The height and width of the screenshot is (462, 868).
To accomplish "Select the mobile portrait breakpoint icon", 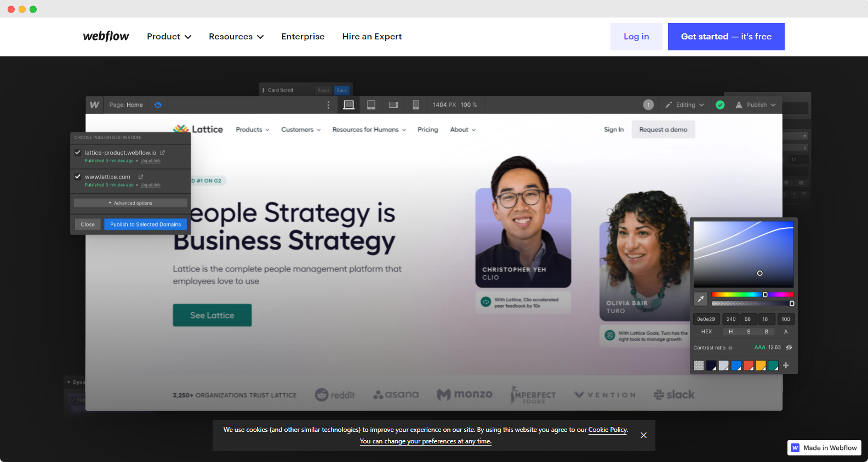I will [x=416, y=105].
